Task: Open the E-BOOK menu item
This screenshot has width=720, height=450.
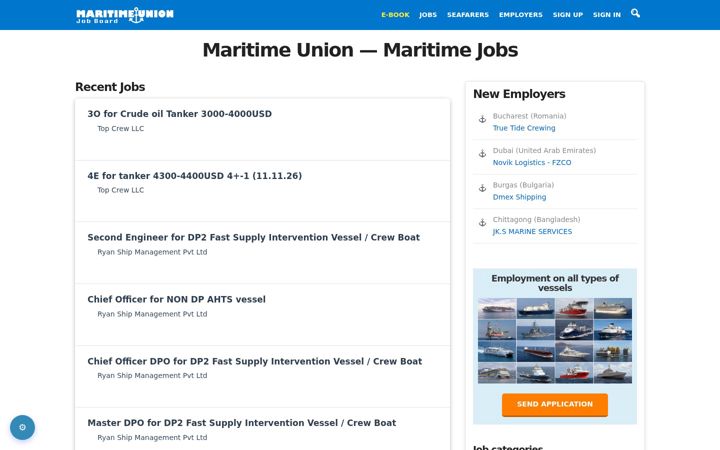Action: tap(395, 15)
